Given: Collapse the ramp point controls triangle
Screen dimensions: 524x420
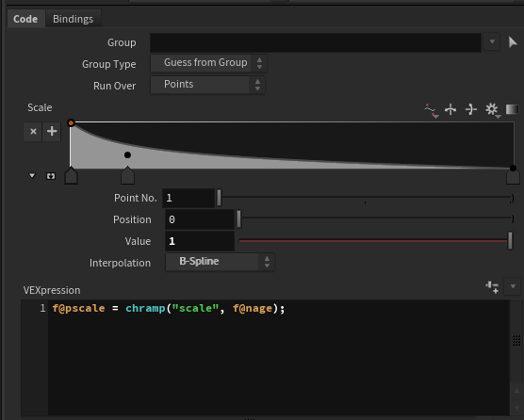Looking at the screenshot, I should [x=32, y=175].
